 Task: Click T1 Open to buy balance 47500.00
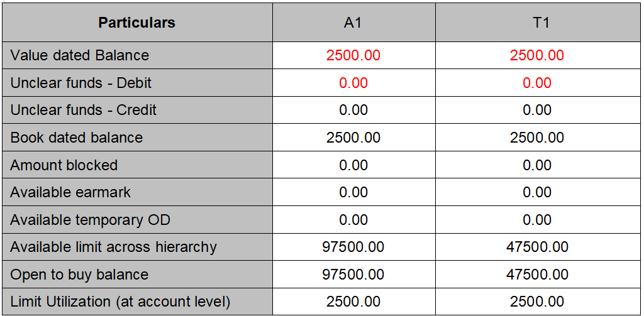[537, 275]
